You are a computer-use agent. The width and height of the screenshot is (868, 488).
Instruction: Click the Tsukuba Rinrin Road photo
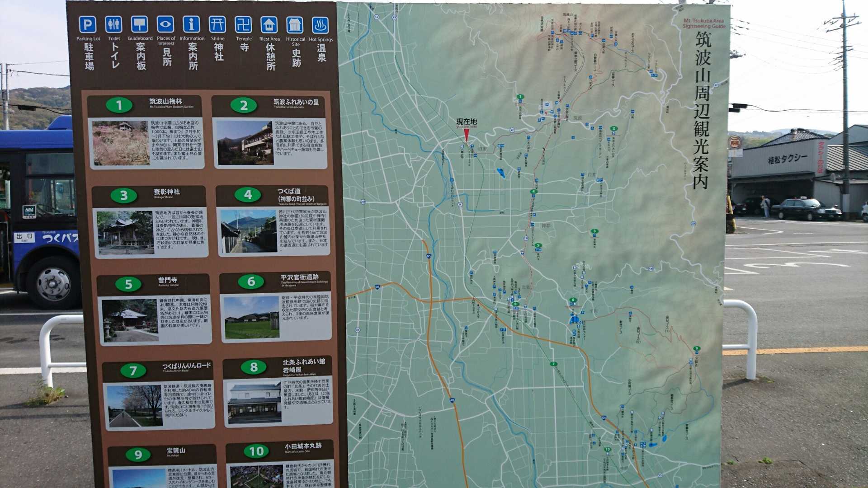point(135,405)
